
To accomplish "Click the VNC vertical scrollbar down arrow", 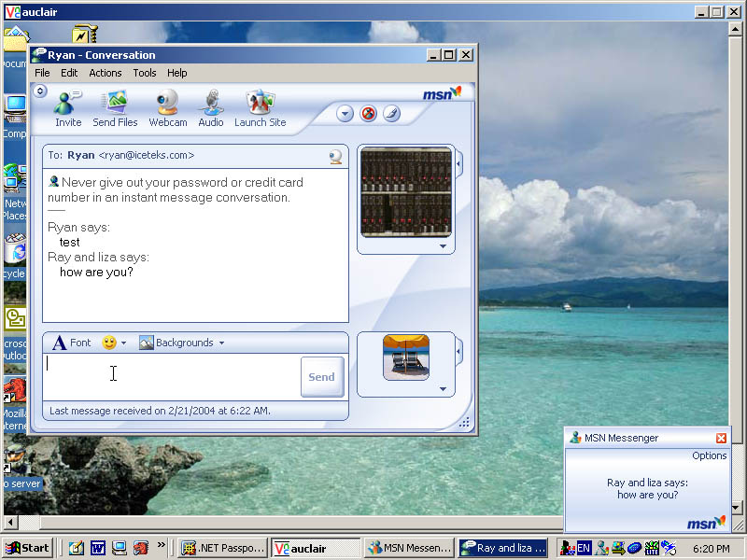I will click(x=735, y=508).
